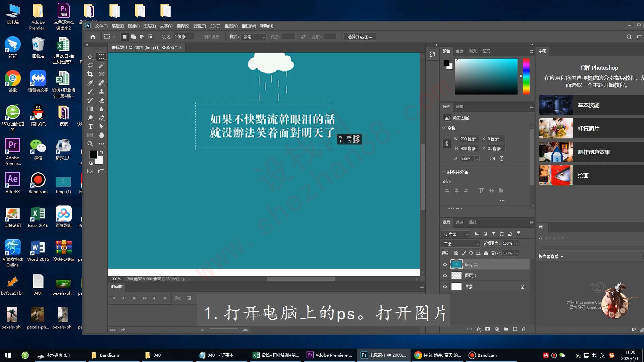Screen dimensions: 644x362
Task: Swap foreground and background colors
Action: (101, 152)
